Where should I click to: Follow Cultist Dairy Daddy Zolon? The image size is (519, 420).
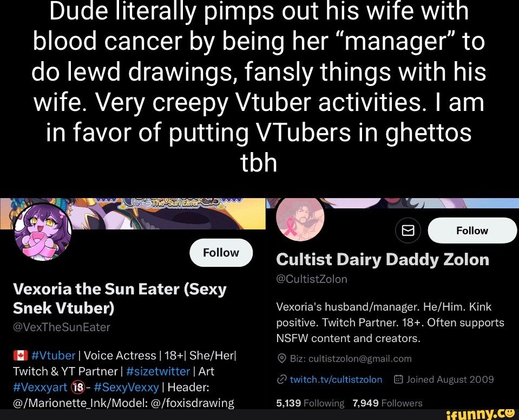coord(472,231)
